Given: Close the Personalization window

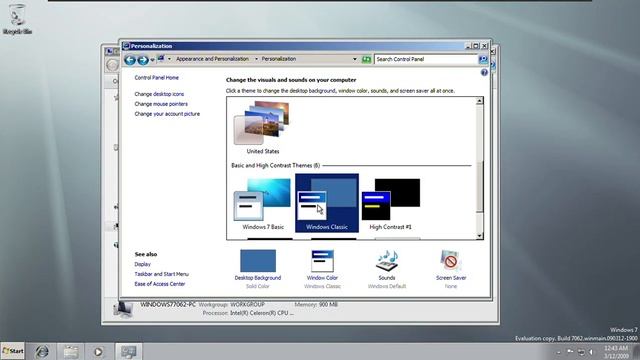Looking at the screenshot, I should (484, 46).
